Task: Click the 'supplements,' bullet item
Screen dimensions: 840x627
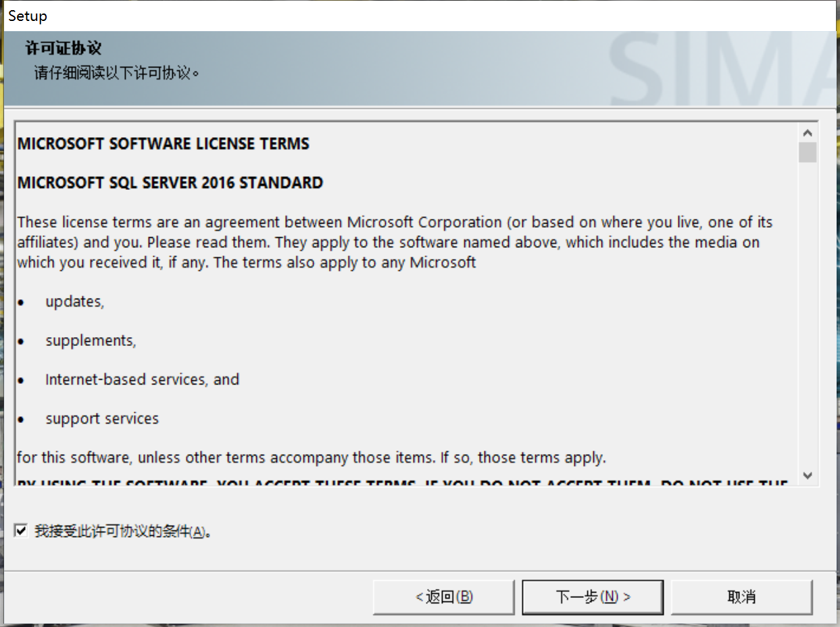Action: click(91, 341)
